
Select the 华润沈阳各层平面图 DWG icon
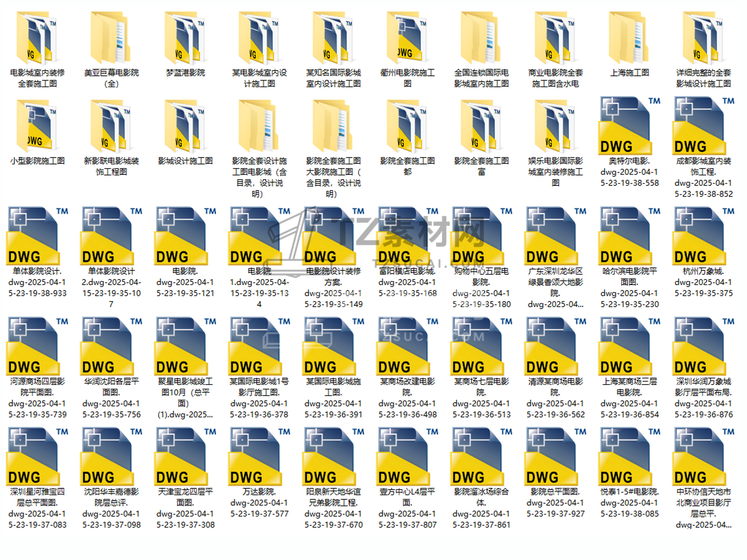[x=111, y=346]
